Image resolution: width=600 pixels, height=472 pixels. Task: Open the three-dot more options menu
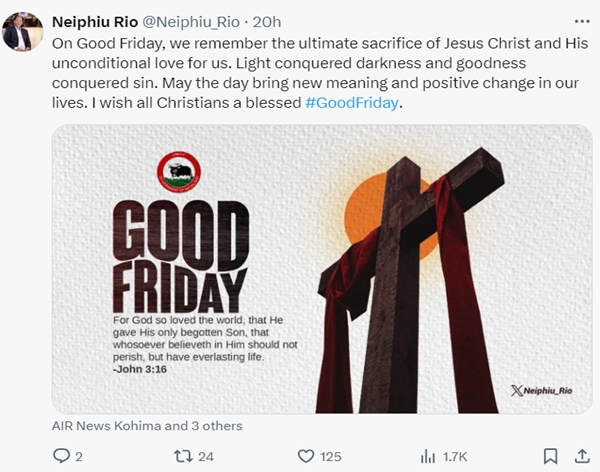tap(582, 21)
